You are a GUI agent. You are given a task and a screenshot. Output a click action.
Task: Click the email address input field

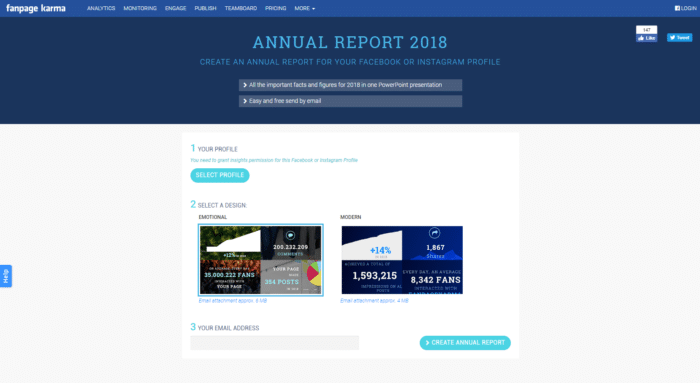point(275,343)
